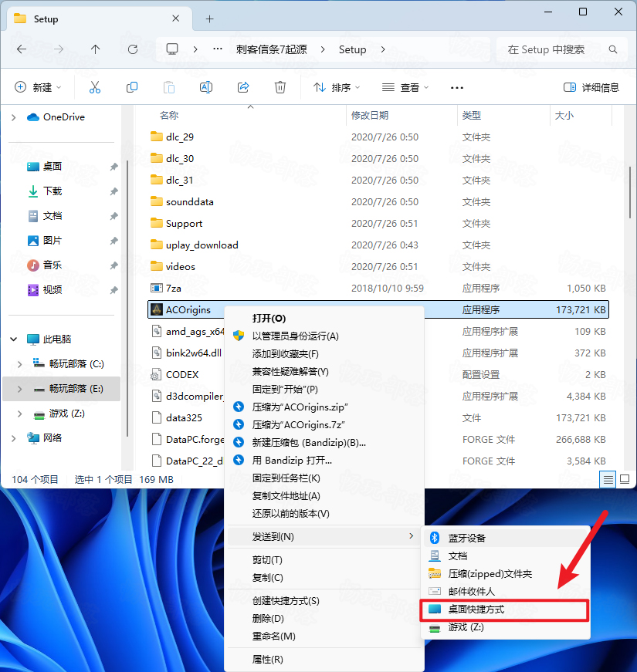This screenshot has height=672, width=637.
Task: Click the Rename icon in toolbar
Action: [206, 87]
